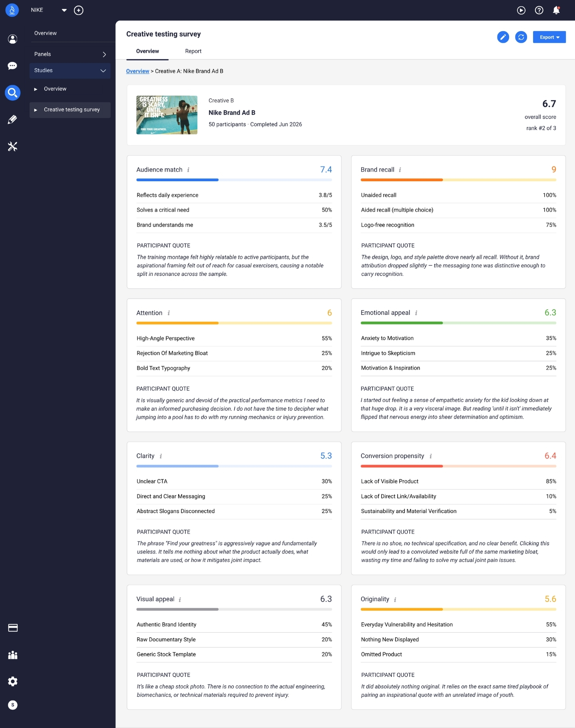Click the Overview breadcrumb link
The width and height of the screenshot is (575, 728).
click(x=138, y=71)
